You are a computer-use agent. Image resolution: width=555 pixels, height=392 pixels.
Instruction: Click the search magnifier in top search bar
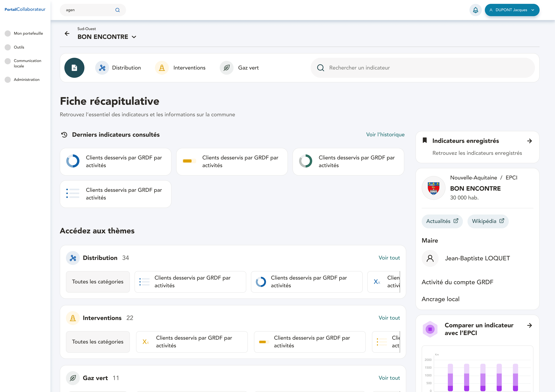[117, 10]
